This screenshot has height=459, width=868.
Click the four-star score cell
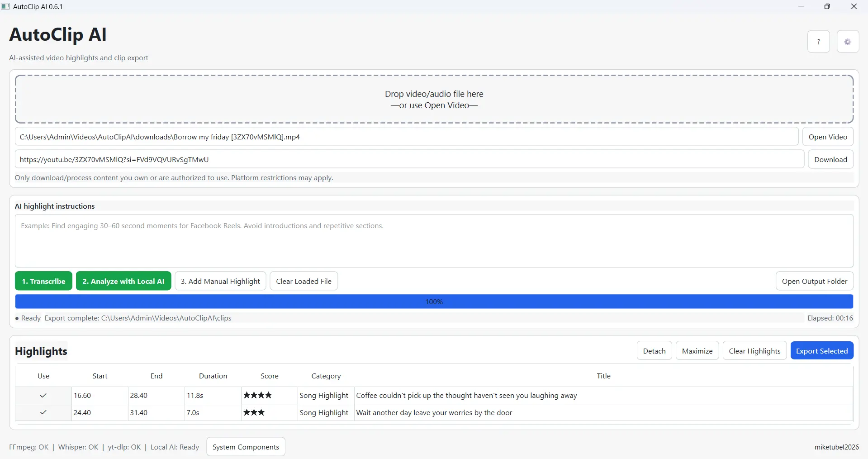[x=270, y=396]
